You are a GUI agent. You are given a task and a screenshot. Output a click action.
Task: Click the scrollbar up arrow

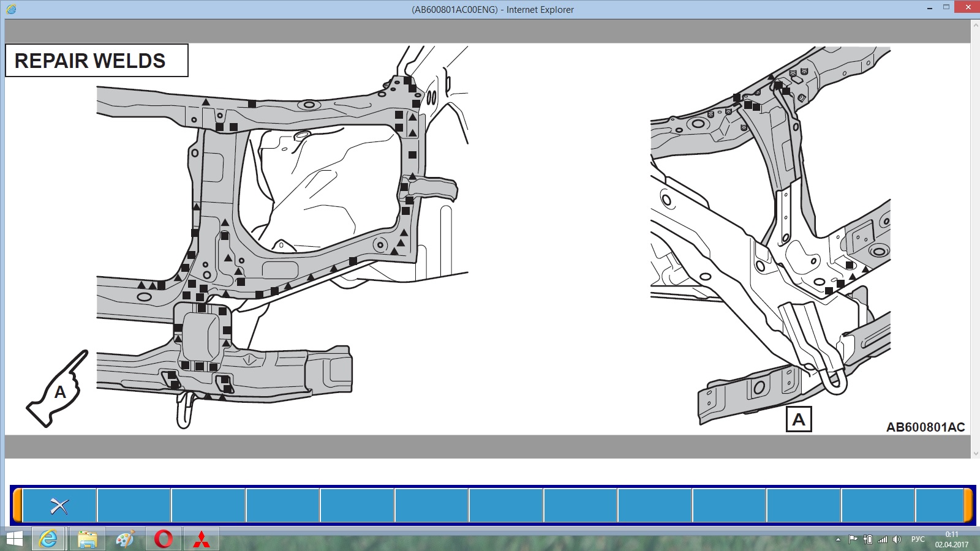tap(975, 24)
